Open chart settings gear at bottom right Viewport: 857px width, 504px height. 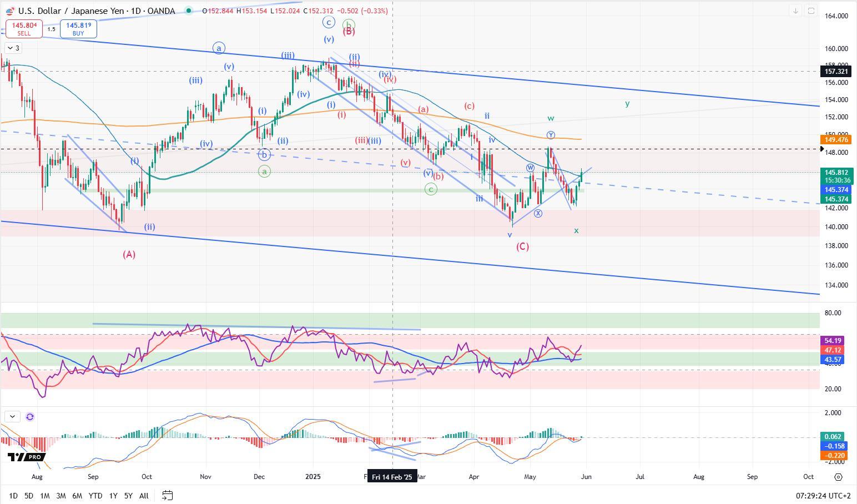(838, 477)
